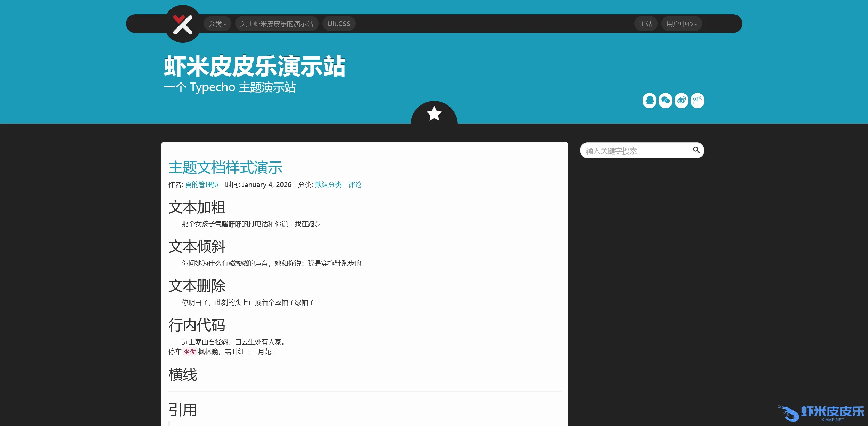Open the QQ penguin social icon

click(649, 101)
